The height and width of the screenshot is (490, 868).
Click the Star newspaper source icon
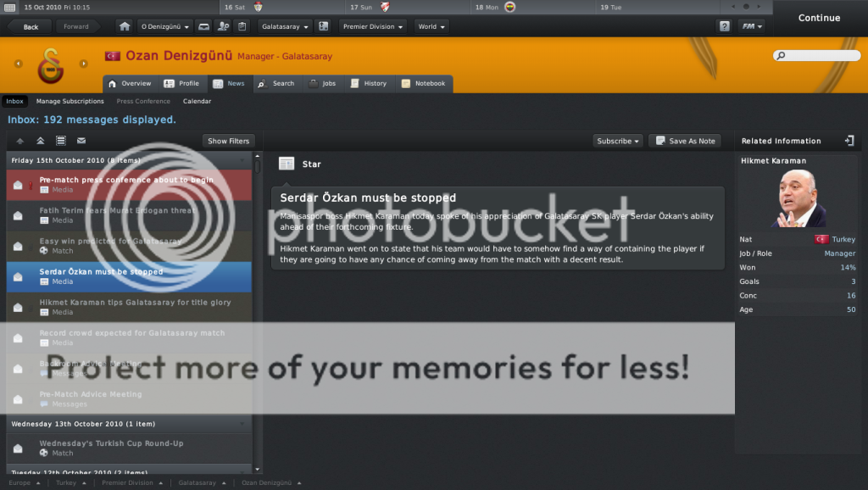(287, 164)
